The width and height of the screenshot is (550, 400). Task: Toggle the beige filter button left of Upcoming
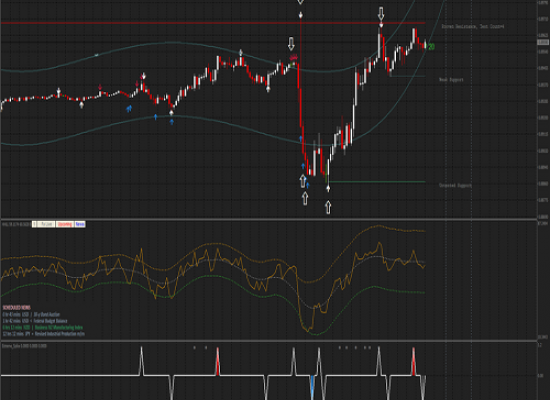[x=46, y=224]
